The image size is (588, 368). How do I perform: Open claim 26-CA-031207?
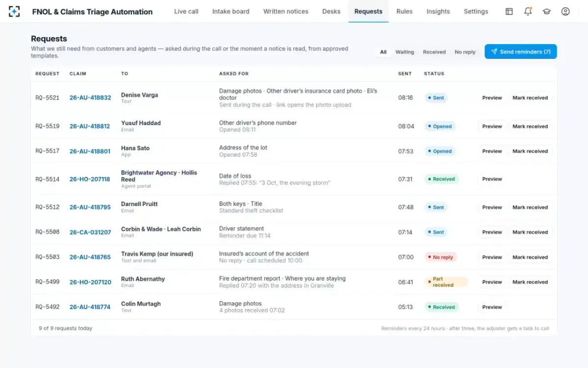[90, 232]
